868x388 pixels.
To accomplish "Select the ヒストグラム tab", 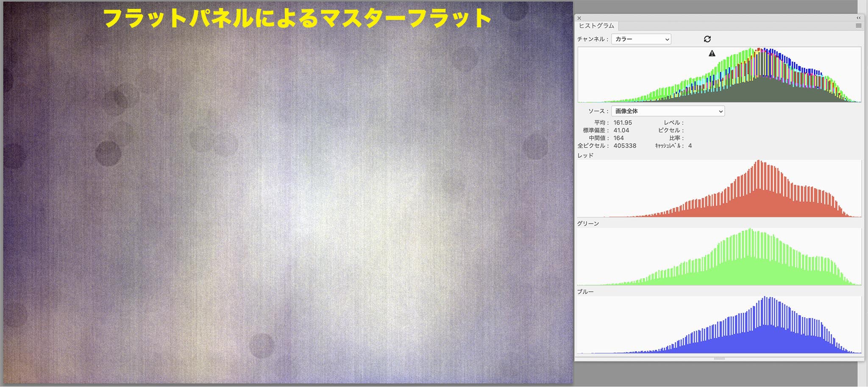I will click(x=596, y=26).
